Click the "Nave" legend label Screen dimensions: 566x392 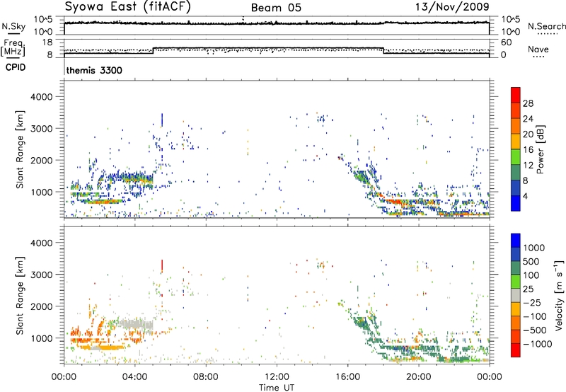(x=538, y=49)
